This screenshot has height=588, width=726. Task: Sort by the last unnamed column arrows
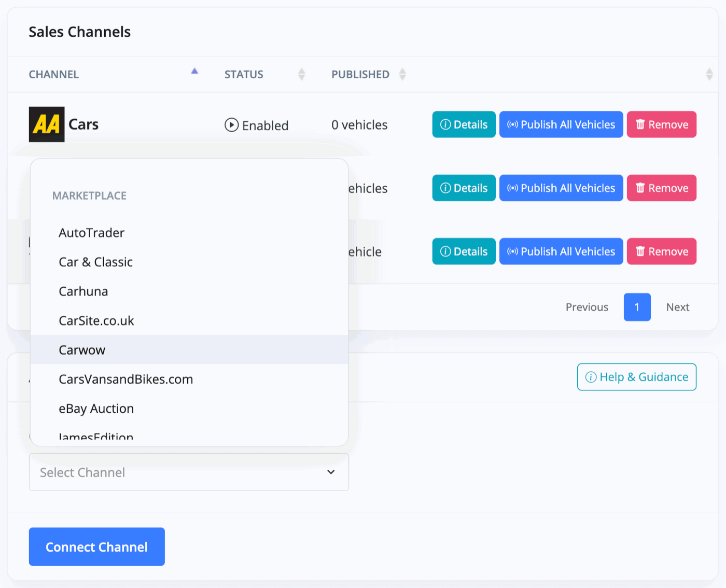tap(709, 74)
